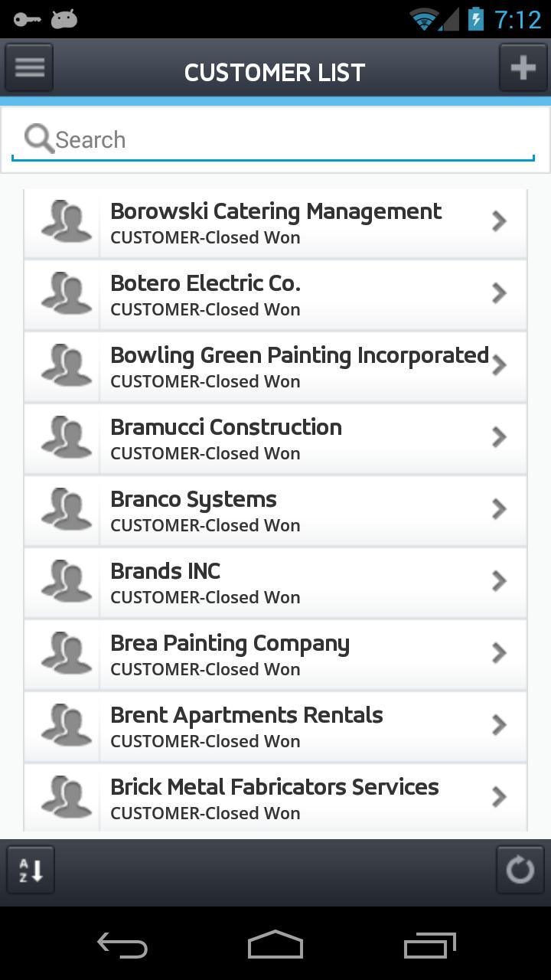Sort the list alphabetically A-Z
This screenshot has height=980, width=551.
point(31,870)
